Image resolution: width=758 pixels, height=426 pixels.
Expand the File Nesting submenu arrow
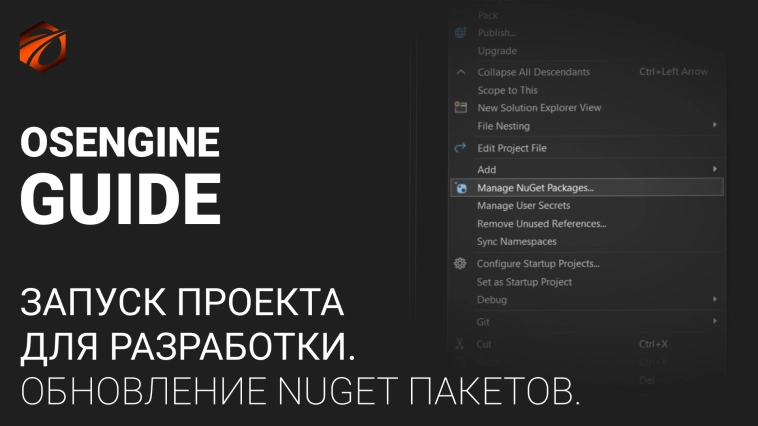[714, 125]
